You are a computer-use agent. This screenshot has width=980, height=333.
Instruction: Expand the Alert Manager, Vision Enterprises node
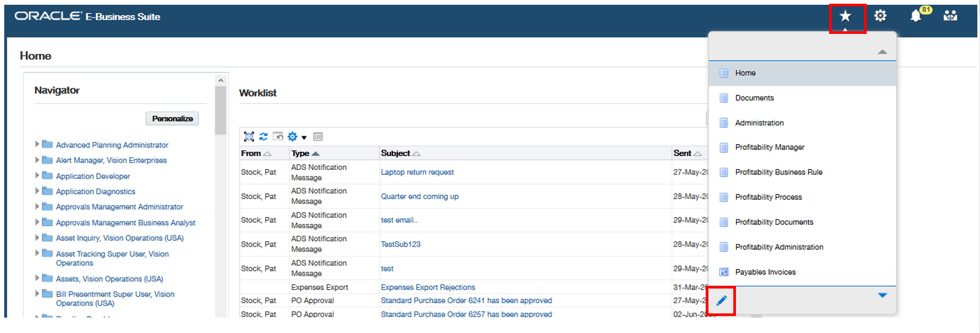pos(37,159)
